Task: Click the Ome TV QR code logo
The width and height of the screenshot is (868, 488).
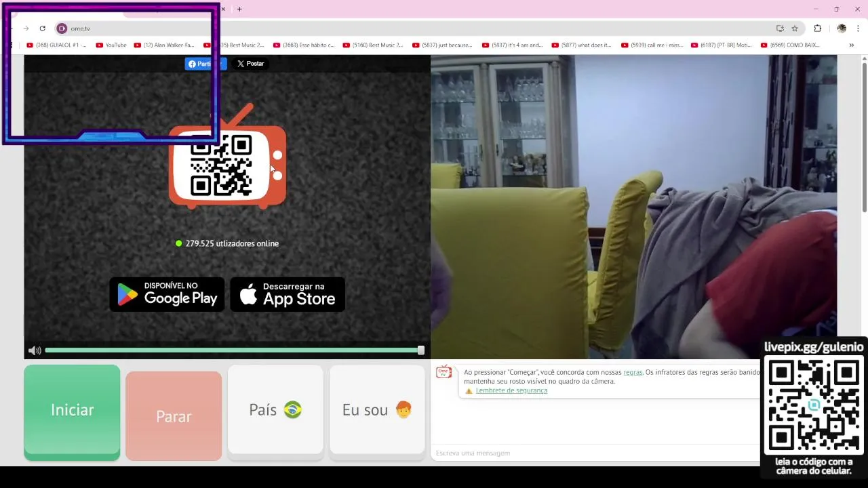Action: pyautogui.click(x=227, y=157)
